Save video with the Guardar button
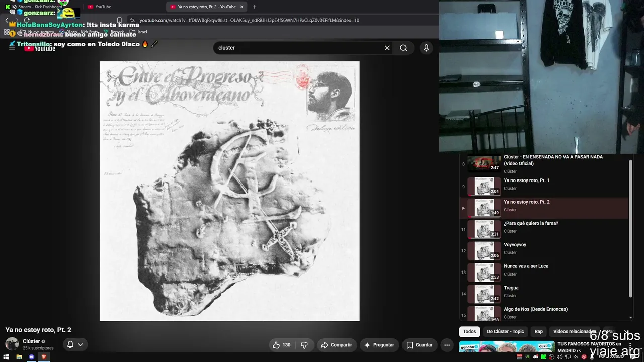This screenshot has height=362, width=644. point(420,345)
